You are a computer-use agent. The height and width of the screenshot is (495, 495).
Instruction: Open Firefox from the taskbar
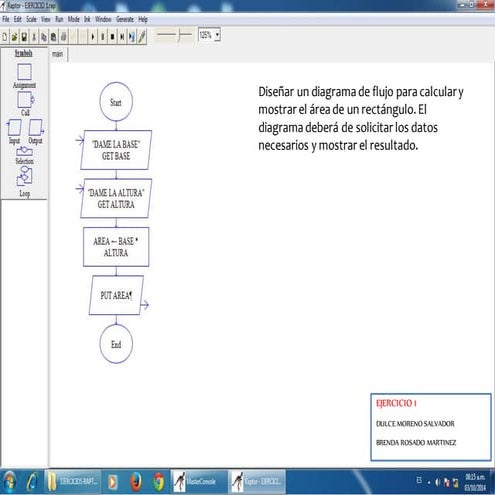[x=136, y=482]
